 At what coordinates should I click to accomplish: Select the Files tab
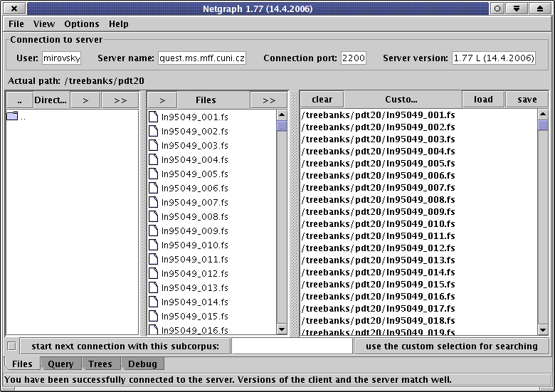[22, 364]
